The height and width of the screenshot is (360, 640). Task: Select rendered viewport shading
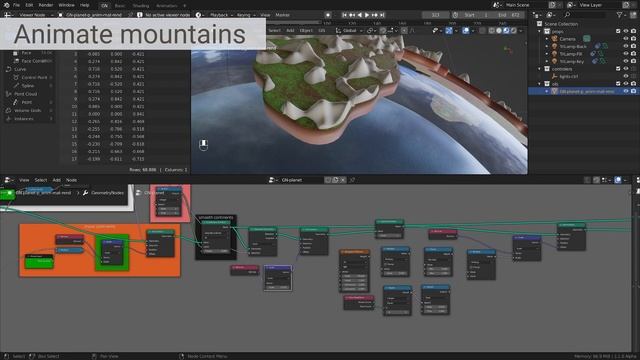pyautogui.click(x=513, y=31)
